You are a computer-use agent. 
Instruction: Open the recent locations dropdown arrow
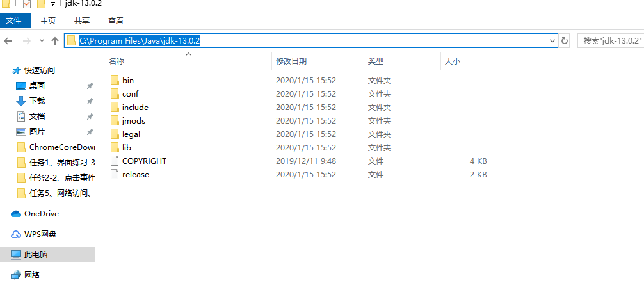tap(42, 41)
